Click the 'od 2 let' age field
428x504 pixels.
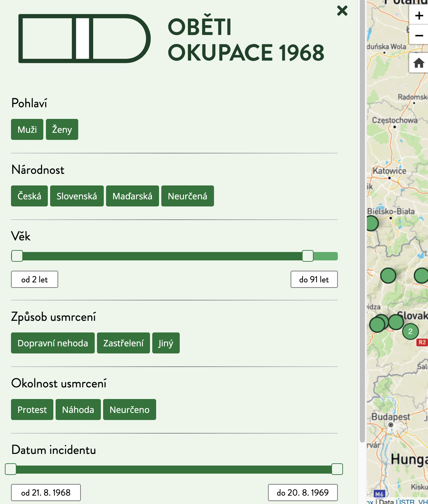pyautogui.click(x=35, y=279)
